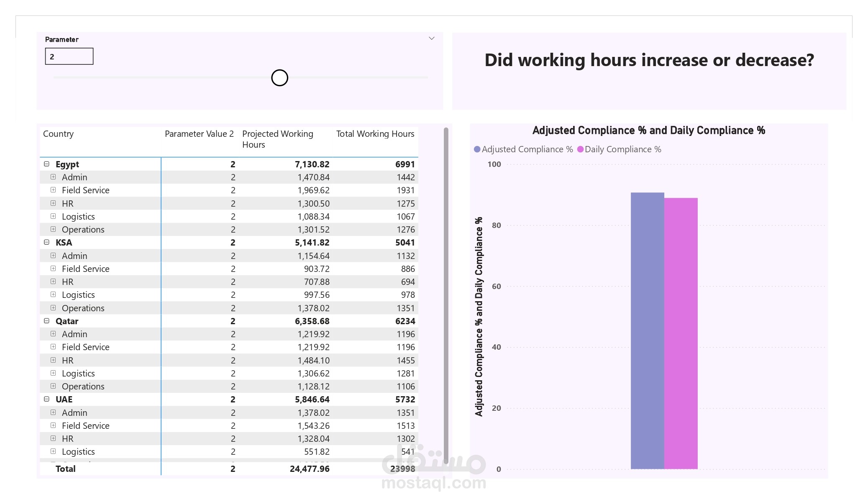
Task: Sort by Total Working Hours header
Action: (x=375, y=134)
